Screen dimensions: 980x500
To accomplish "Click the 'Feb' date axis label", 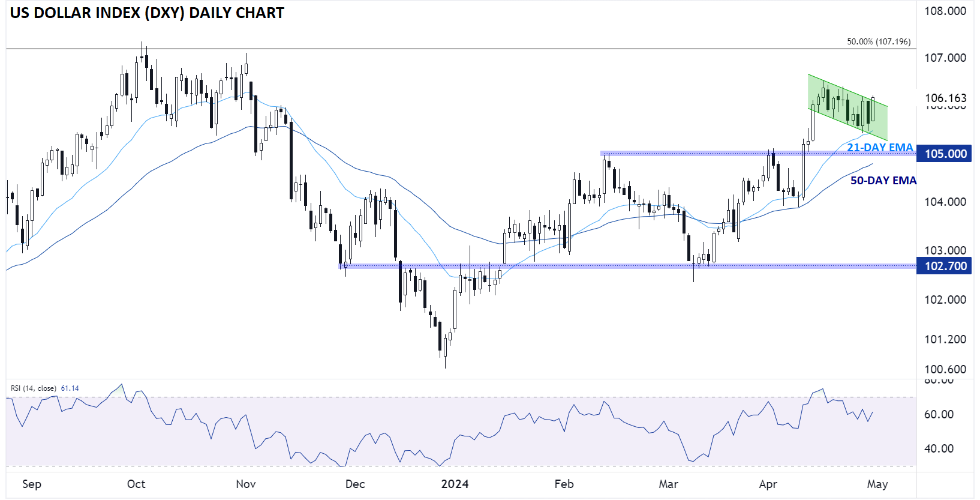I will pyautogui.click(x=564, y=484).
